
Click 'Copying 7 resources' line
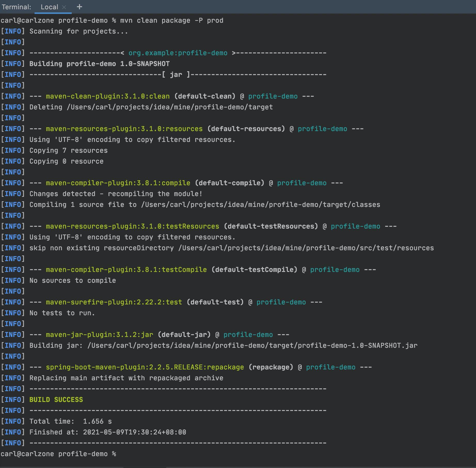click(68, 151)
